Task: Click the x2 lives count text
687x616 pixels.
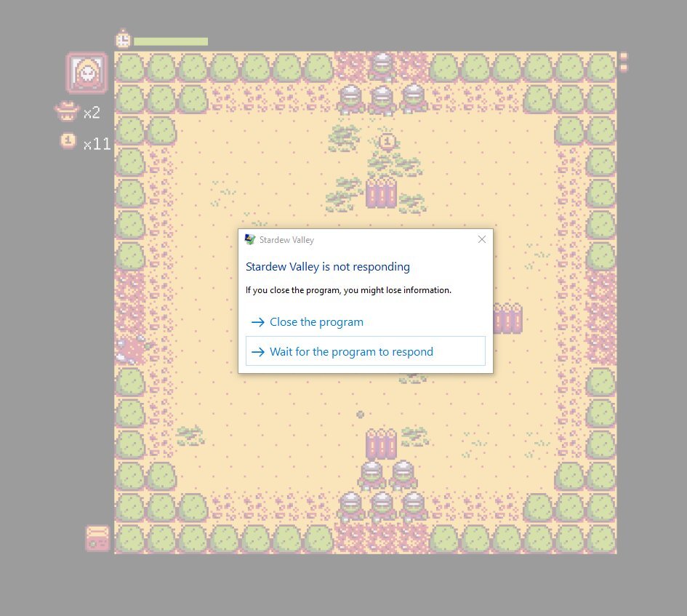Action: coord(92,113)
